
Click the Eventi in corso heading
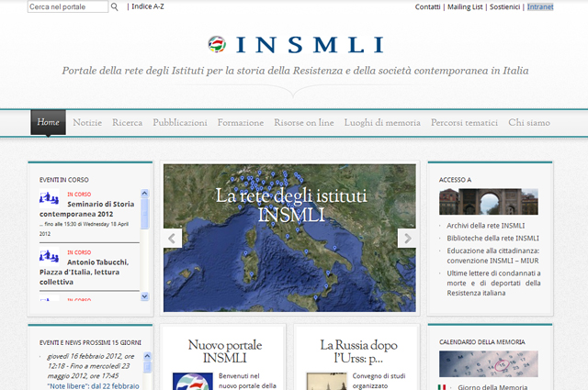pos(64,180)
